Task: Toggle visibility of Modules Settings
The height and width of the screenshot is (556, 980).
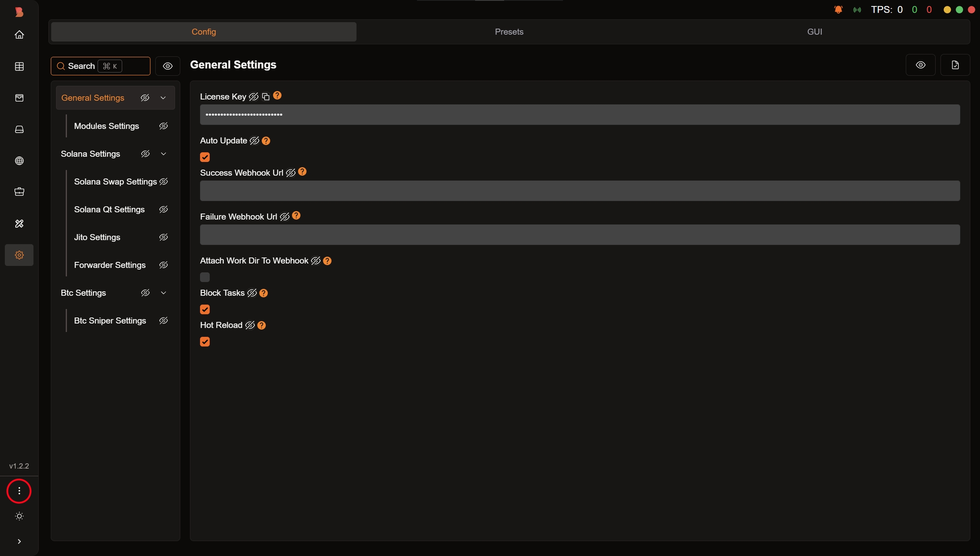Action: (x=163, y=126)
